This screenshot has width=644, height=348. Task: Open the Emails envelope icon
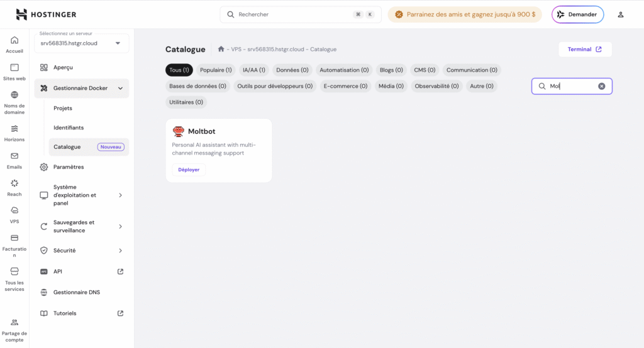point(14,156)
